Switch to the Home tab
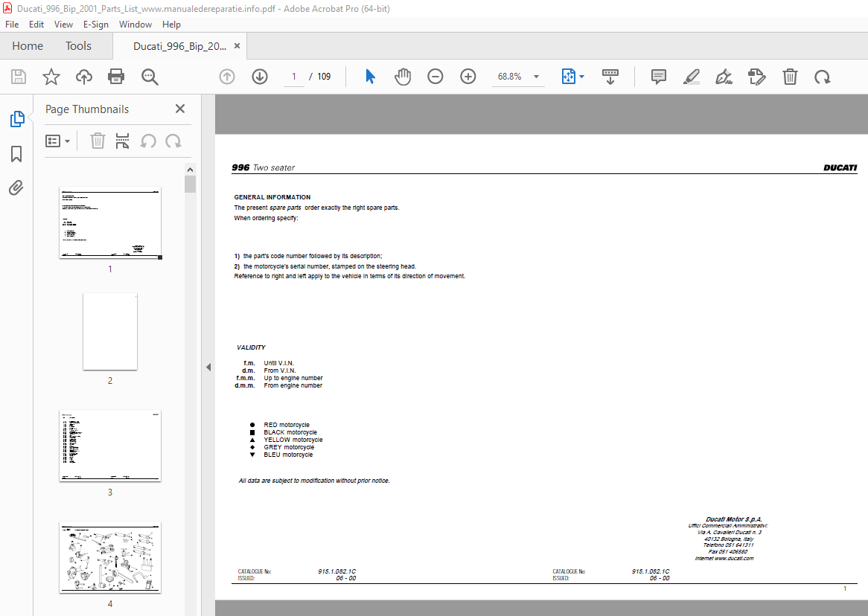This screenshot has width=868, height=616. [x=28, y=46]
